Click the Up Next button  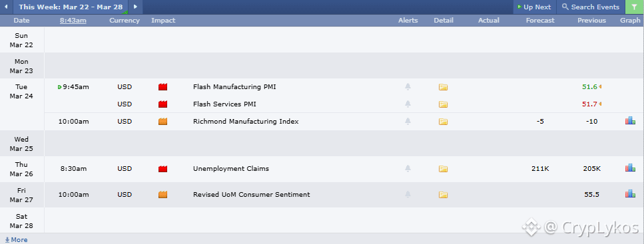tap(534, 7)
